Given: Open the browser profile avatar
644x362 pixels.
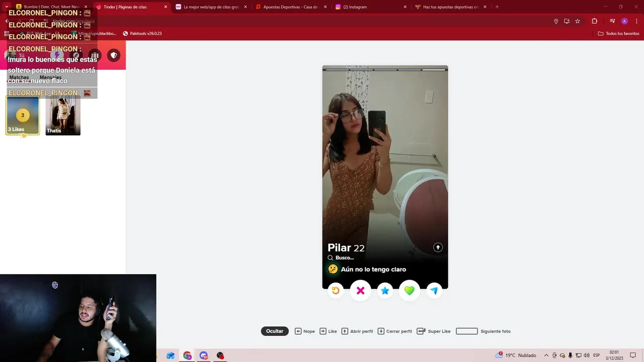Looking at the screenshot, I should (624, 21).
